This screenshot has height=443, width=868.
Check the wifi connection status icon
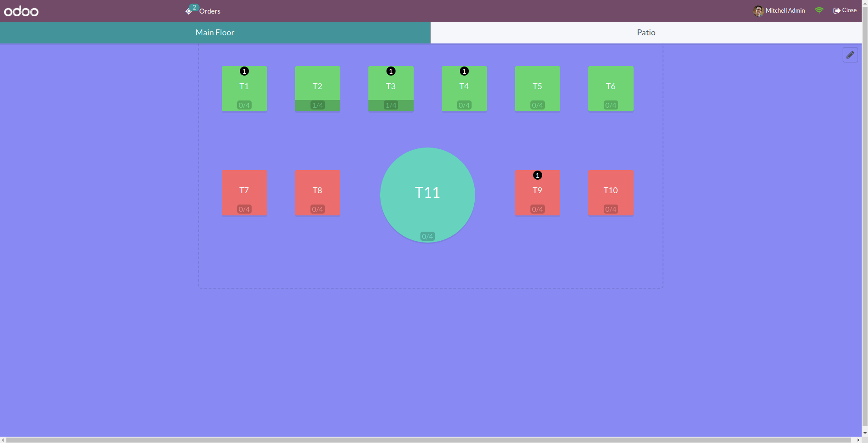[819, 10]
